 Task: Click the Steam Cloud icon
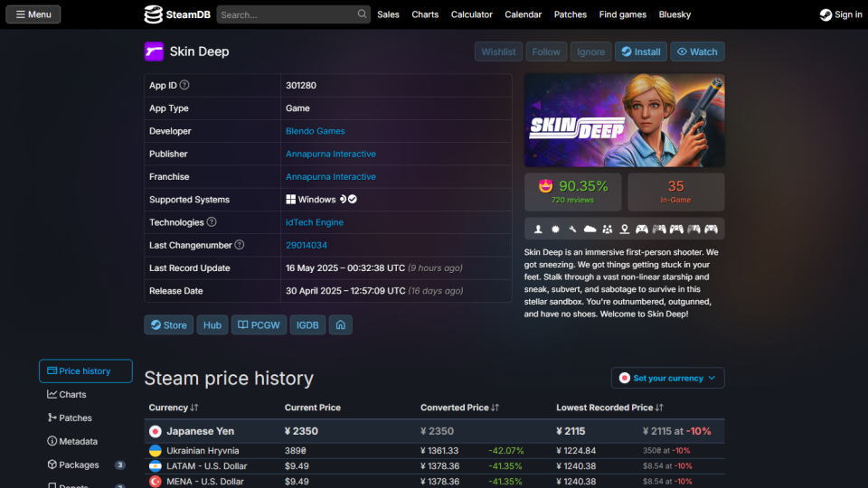point(590,229)
